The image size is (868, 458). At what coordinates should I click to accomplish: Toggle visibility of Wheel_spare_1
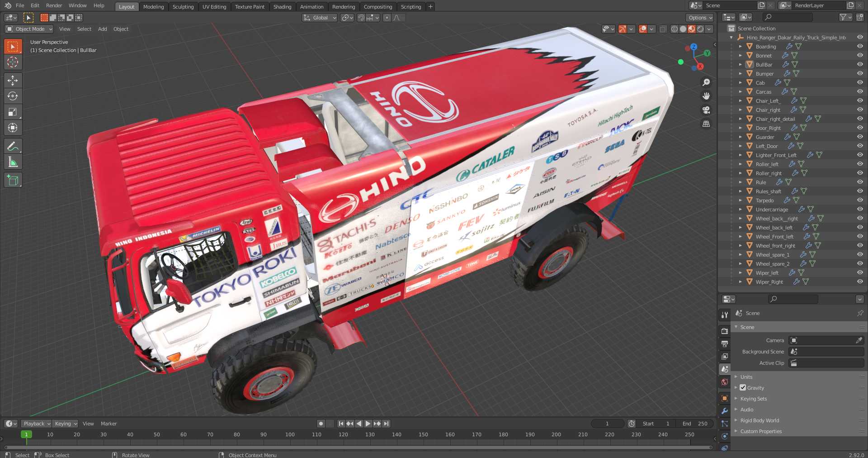pos(860,255)
